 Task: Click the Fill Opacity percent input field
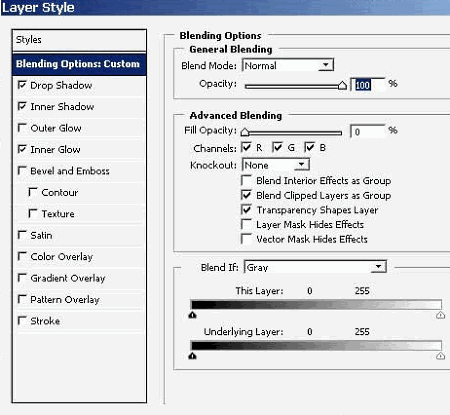pyautogui.click(x=367, y=132)
